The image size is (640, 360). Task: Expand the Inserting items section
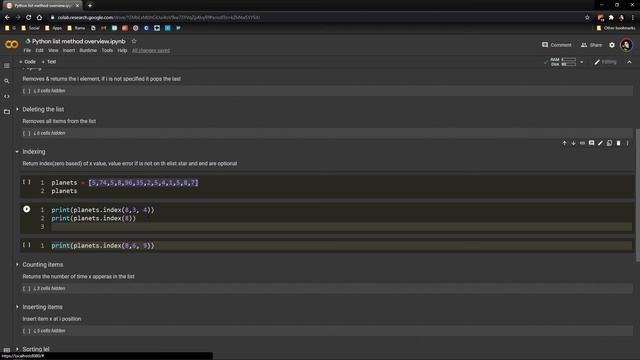pyautogui.click(x=17, y=307)
